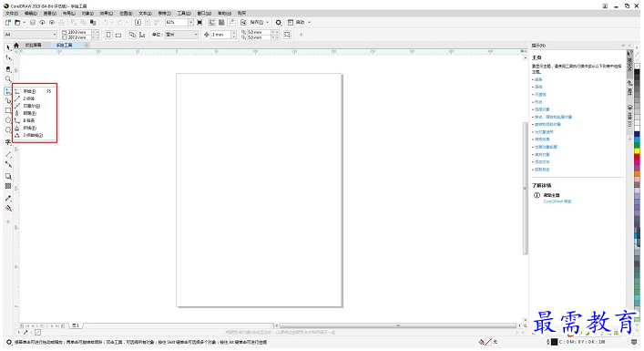The width and height of the screenshot is (644, 351).
Task: Select the Eyedropper tool in the toolbox
Action: click(8, 199)
